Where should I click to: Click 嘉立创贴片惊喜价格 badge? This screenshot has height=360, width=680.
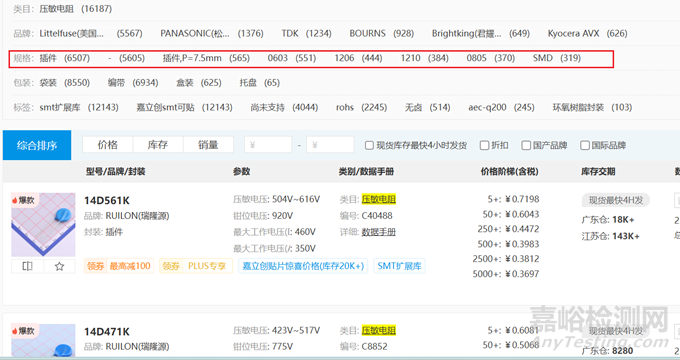303,266
